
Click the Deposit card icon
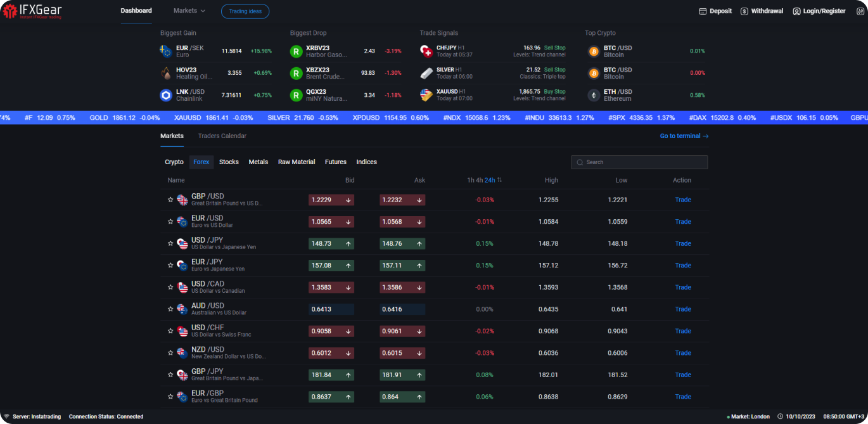point(702,11)
